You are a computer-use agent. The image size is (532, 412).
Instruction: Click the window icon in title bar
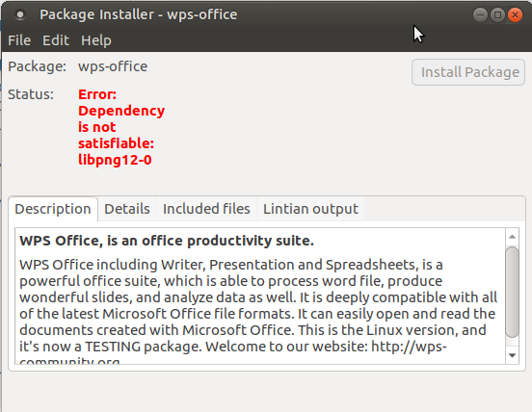pyautogui.click(x=20, y=14)
